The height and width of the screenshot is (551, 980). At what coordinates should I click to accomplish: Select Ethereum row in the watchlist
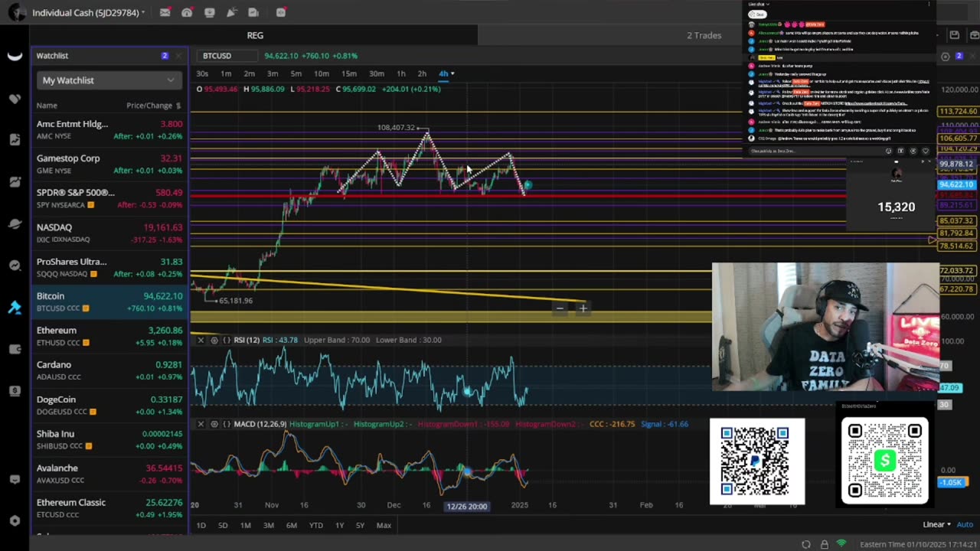[109, 336]
